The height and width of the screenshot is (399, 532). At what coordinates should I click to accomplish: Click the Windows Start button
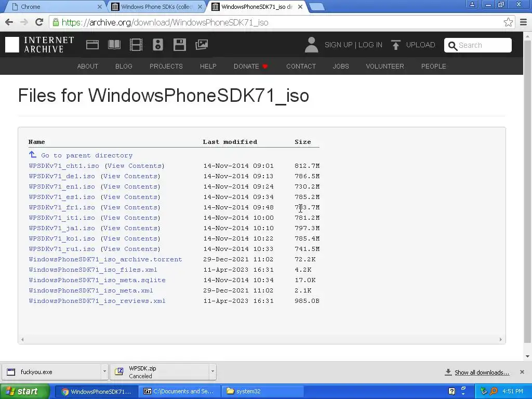(24, 392)
